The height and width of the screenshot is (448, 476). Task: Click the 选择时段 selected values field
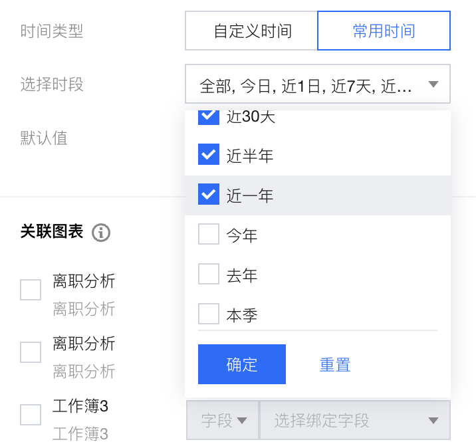point(306,86)
